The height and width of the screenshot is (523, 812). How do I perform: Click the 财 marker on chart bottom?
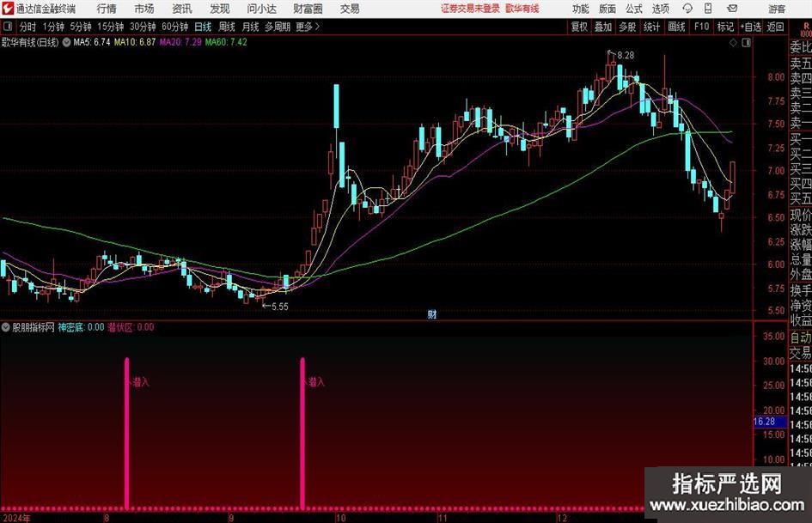click(x=432, y=314)
